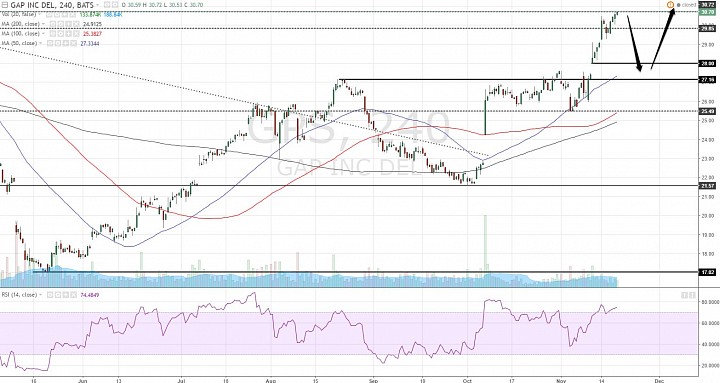The width and height of the screenshot is (720, 383).
Task: Hide the MA (50, close) line with its eye icon
Action: (x=50, y=43)
